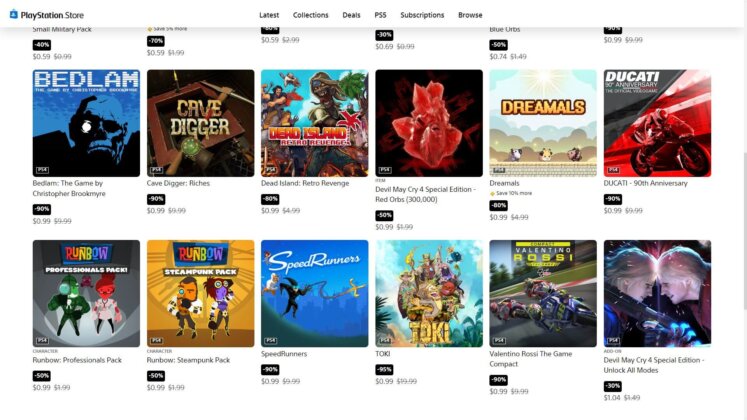Click the Runbow: Steampunk Pack title link
Image resolution: width=747 pixels, height=420 pixels.
(x=188, y=360)
